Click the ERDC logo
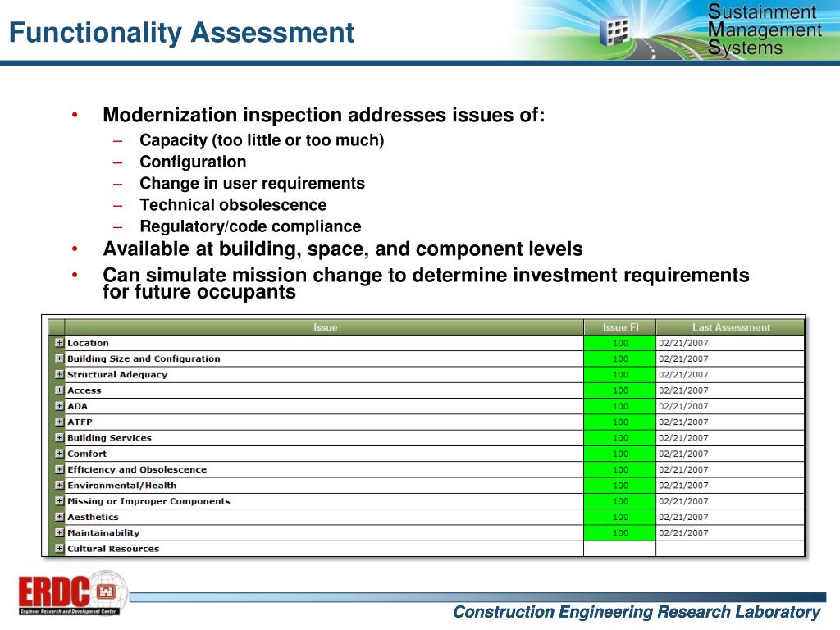The width and height of the screenshot is (840, 630). pyautogui.click(x=72, y=594)
